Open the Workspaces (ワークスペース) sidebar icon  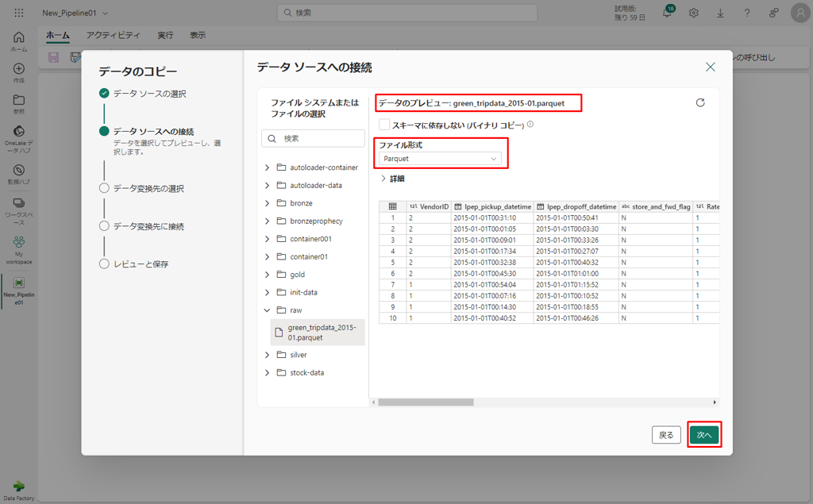click(x=19, y=211)
